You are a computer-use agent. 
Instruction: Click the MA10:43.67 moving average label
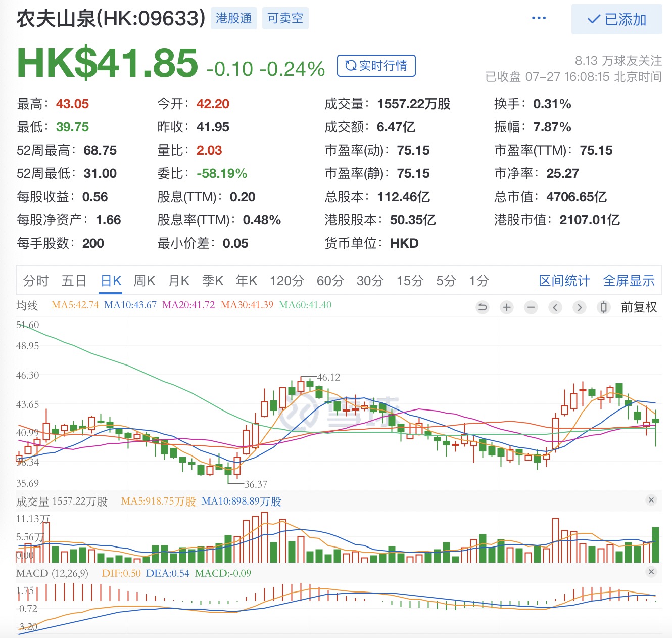pos(130,305)
